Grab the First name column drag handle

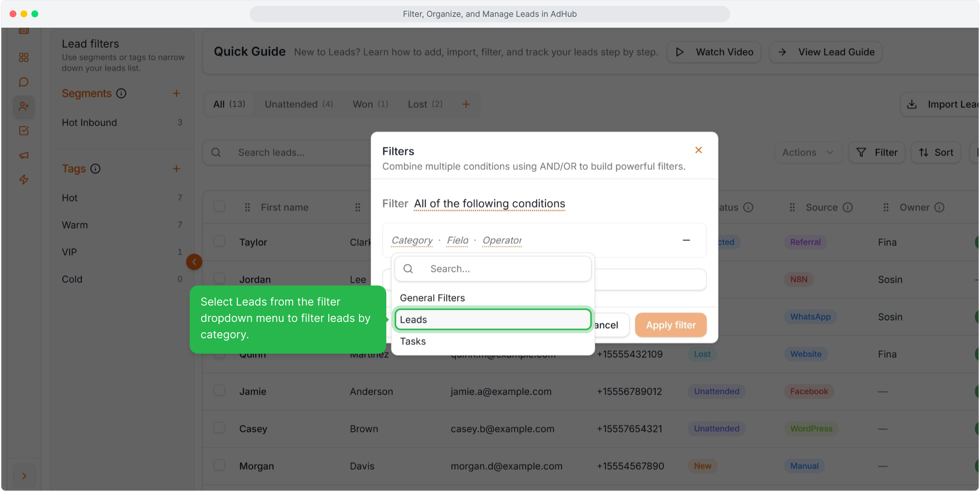(248, 207)
